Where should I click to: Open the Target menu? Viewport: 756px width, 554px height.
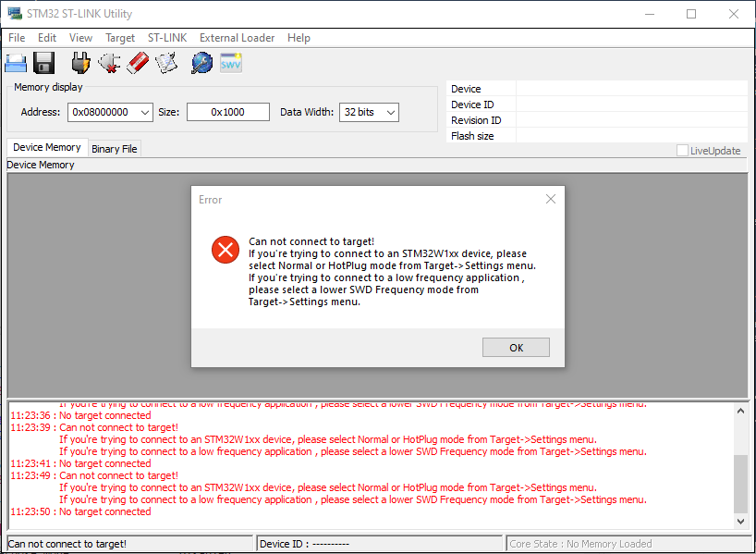[x=120, y=38]
